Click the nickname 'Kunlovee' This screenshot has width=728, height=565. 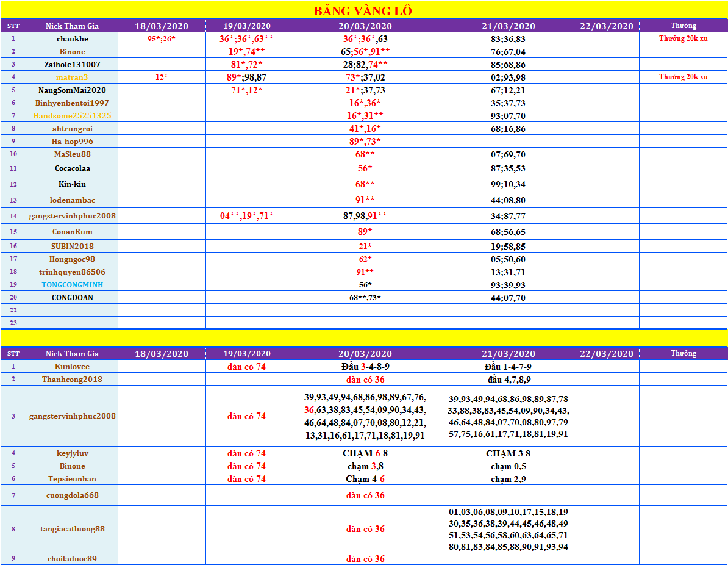73,367
